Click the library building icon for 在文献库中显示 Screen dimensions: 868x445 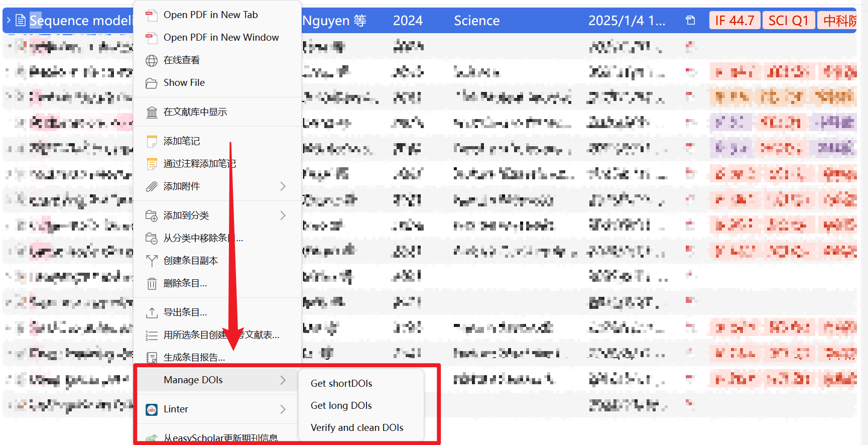(x=151, y=113)
